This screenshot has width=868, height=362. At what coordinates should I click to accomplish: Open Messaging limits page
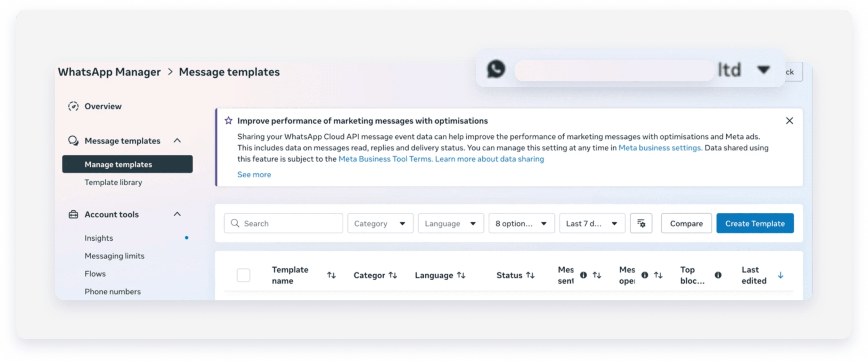115,256
